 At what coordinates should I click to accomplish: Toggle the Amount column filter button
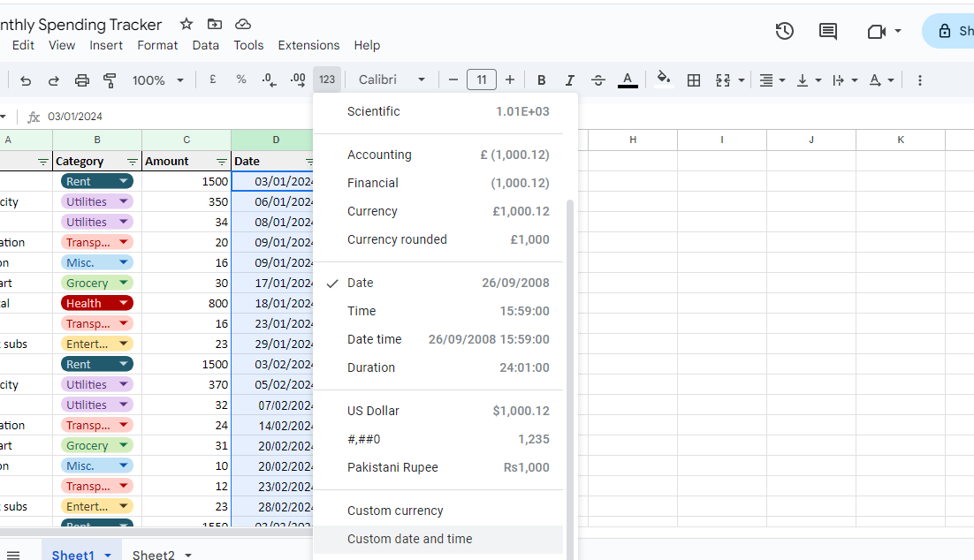[222, 162]
